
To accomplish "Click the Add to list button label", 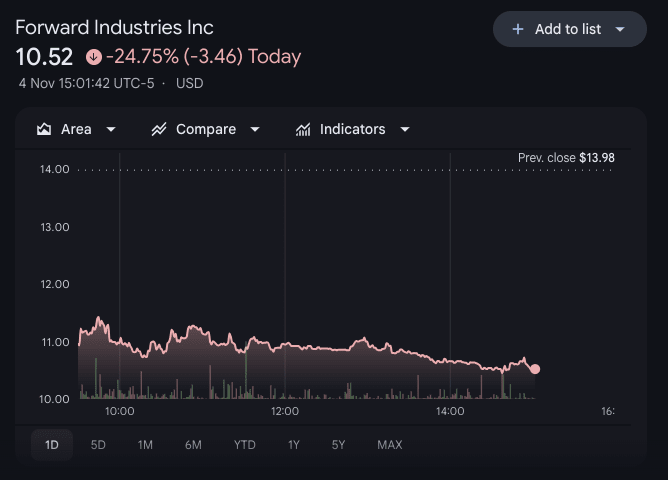I will [568, 29].
